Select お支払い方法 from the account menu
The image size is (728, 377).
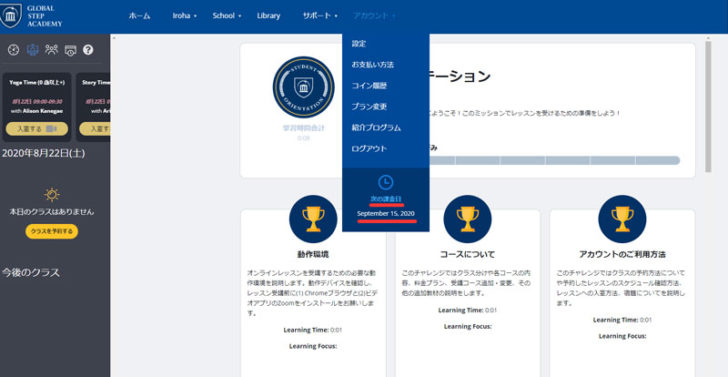[373, 65]
